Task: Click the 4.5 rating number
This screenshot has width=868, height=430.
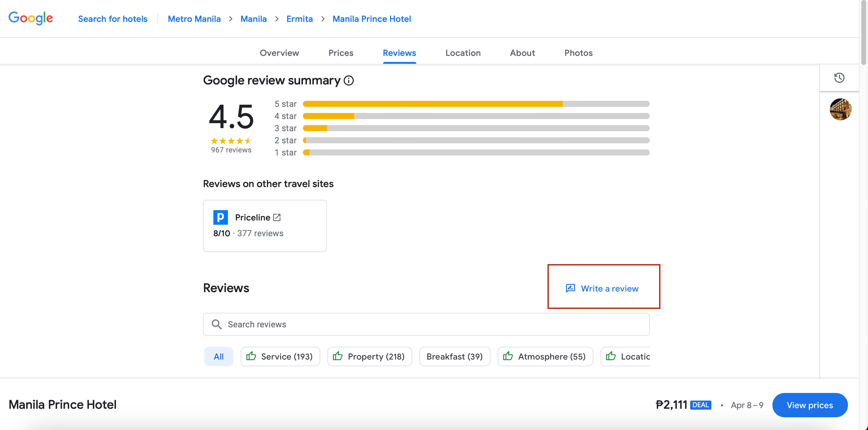Action: [x=231, y=117]
